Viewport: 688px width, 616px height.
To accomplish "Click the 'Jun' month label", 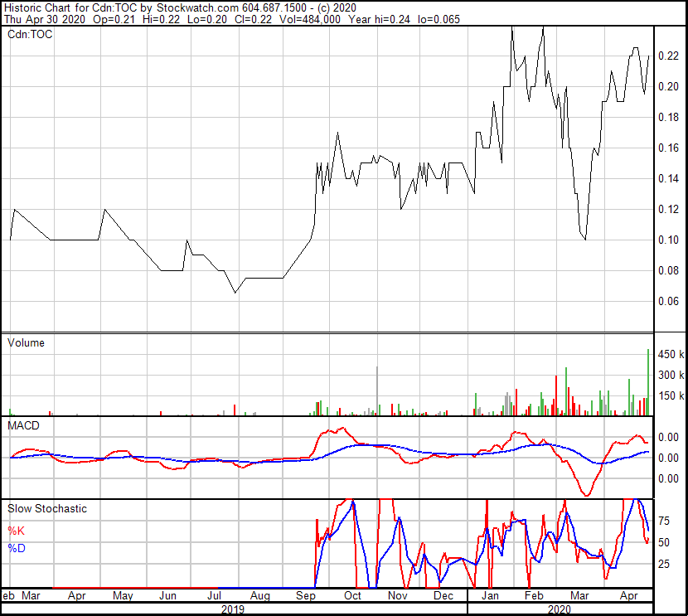I will click(x=167, y=596).
